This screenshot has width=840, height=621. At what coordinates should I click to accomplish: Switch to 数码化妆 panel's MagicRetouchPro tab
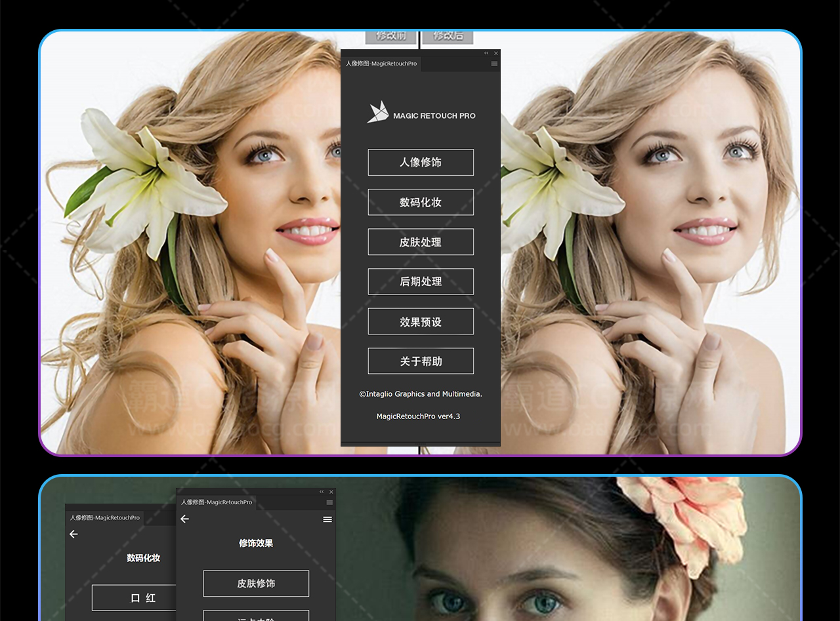pyautogui.click(x=105, y=517)
